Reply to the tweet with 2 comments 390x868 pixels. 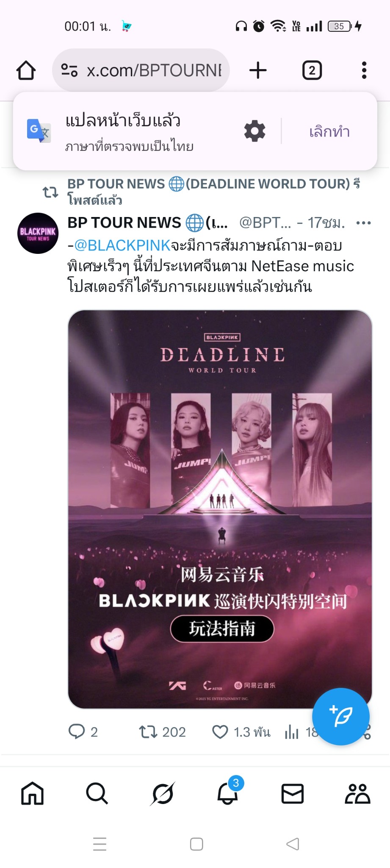pos(83,732)
